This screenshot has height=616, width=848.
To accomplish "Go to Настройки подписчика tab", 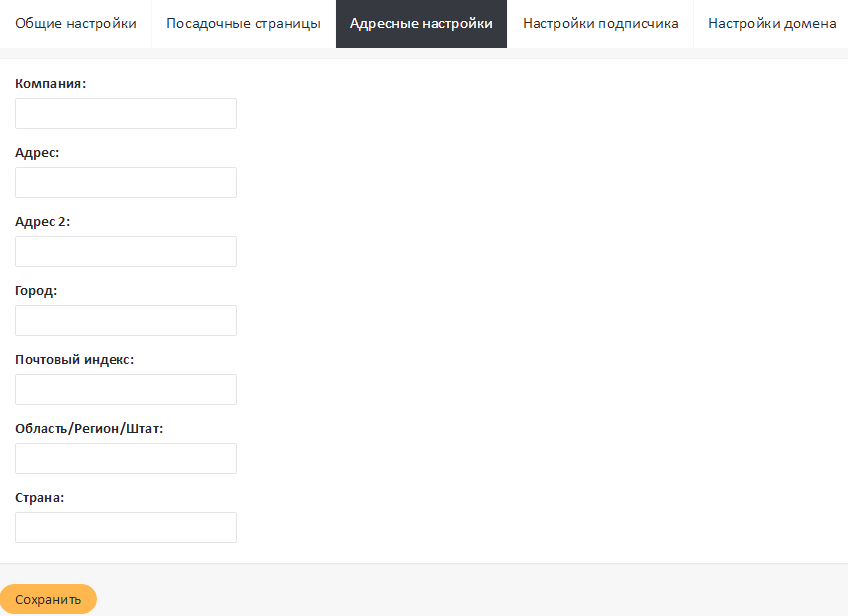I will pyautogui.click(x=600, y=24).
